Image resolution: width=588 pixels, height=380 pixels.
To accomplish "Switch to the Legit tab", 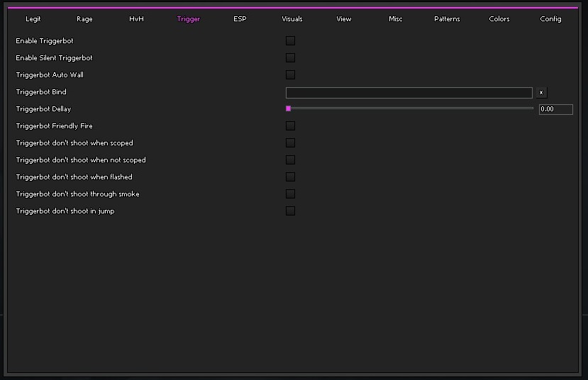I will click(33, 19).
